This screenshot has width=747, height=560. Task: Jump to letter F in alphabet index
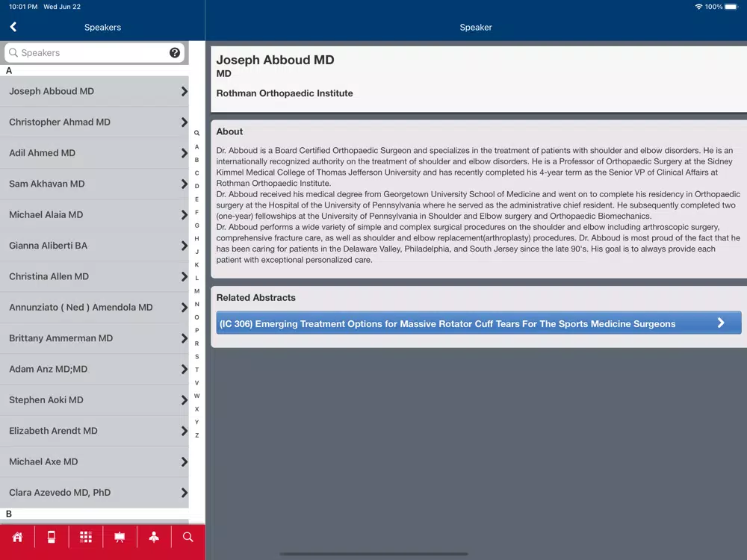click(x=196, y=212)
